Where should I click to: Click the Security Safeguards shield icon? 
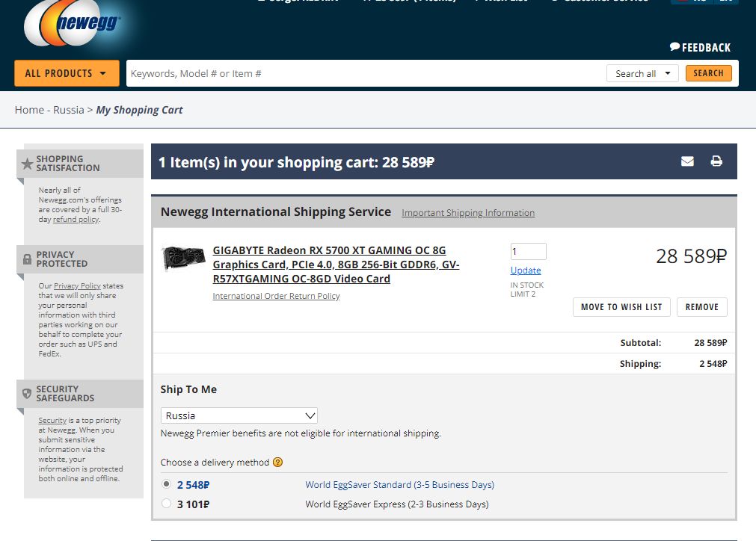[27, 394]
